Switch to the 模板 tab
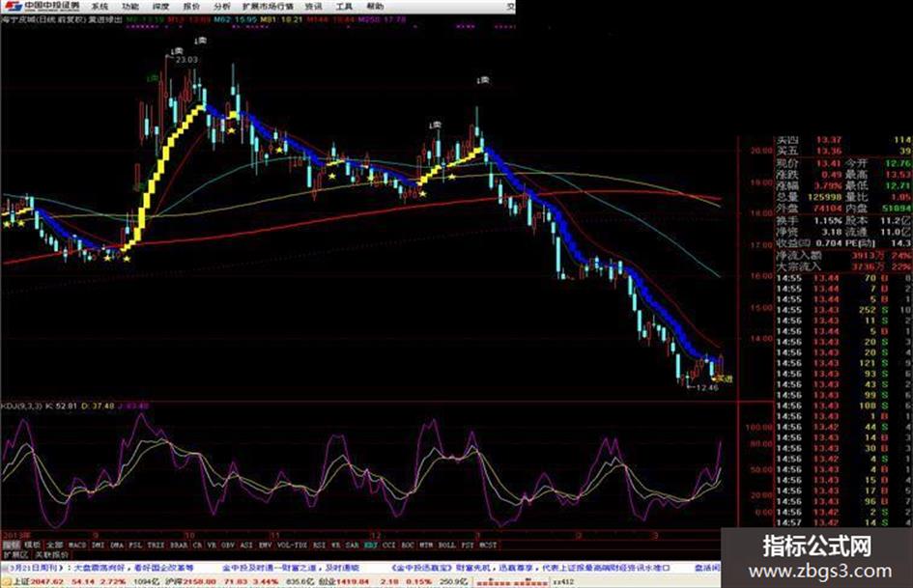This screenshot has height=588, width=913. 33,545
